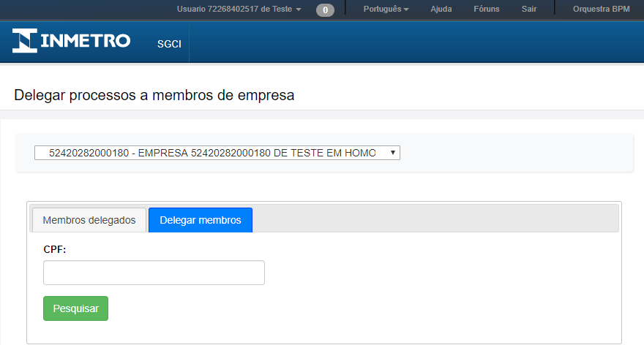
Task: Open the notification counter badge showing 0
Action: [x=325, y=10]
